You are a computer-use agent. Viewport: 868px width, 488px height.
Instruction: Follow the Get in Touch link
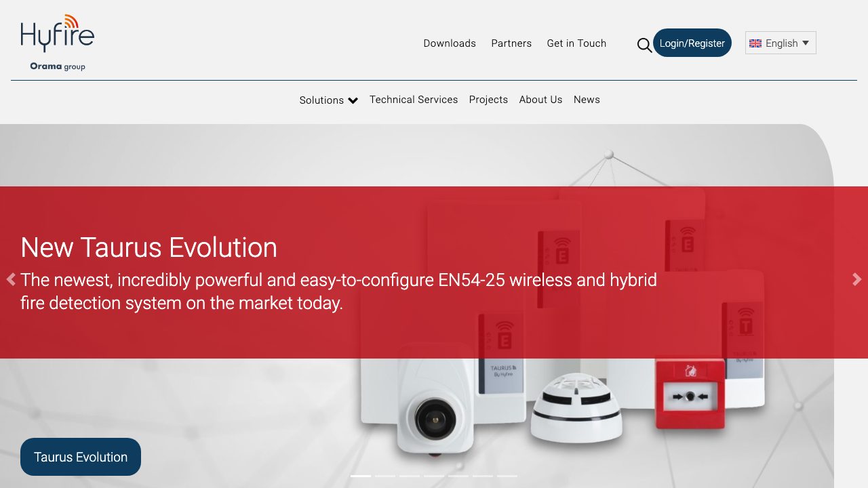(576, 43)
